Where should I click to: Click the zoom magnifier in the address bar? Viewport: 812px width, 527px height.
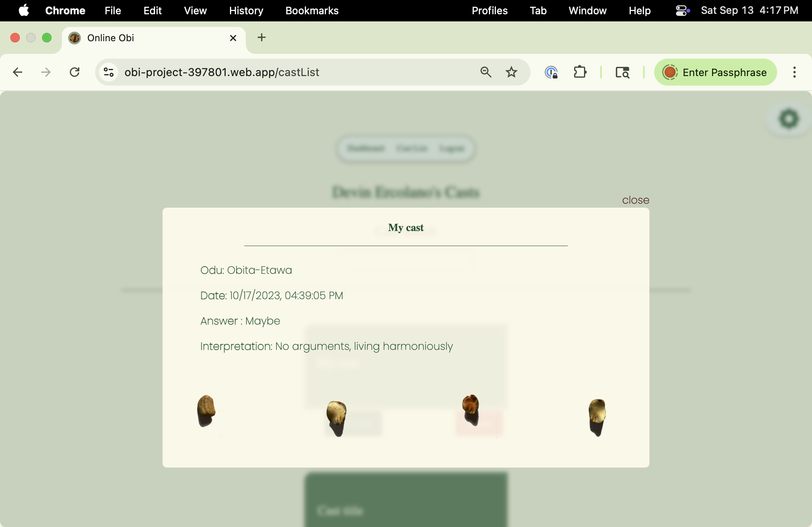pyautogui.click(x=486, y=72)
